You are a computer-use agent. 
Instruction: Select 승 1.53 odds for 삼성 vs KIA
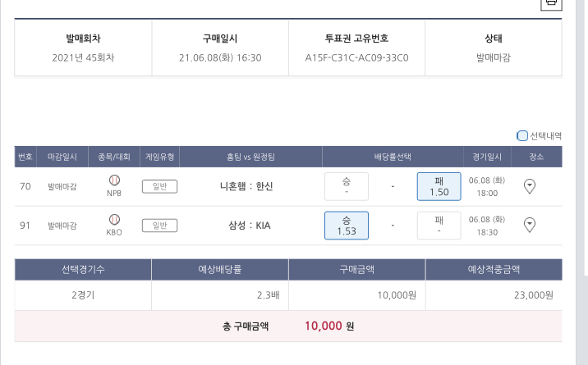tap(347, 225)
